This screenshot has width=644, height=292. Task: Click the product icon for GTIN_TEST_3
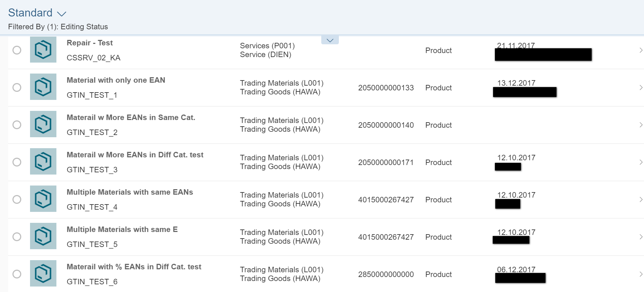click(43, 161)
